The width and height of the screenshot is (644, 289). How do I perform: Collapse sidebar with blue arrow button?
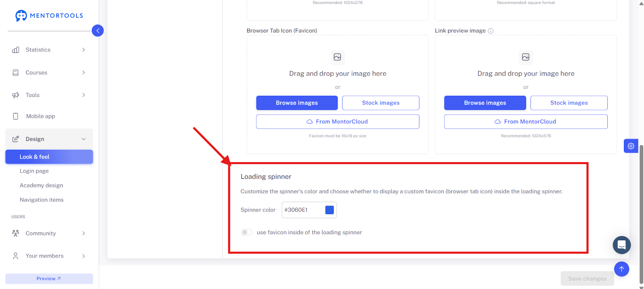pos(98,31)
